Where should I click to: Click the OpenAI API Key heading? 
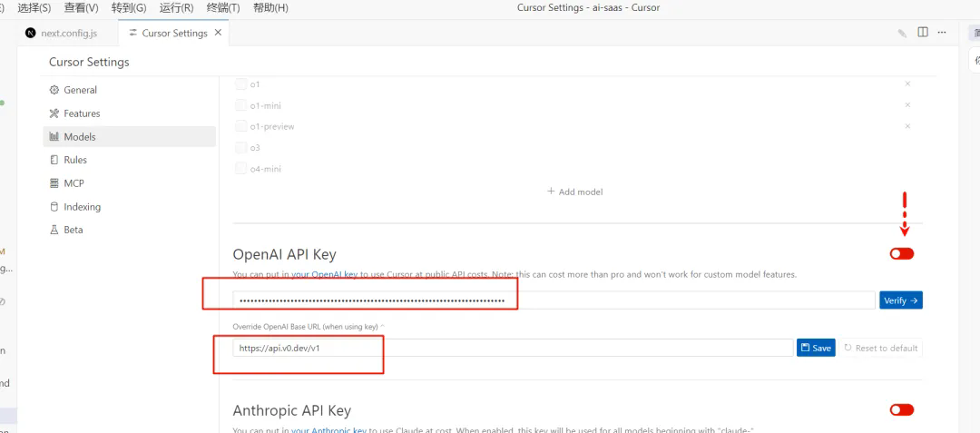pos(284,254)
